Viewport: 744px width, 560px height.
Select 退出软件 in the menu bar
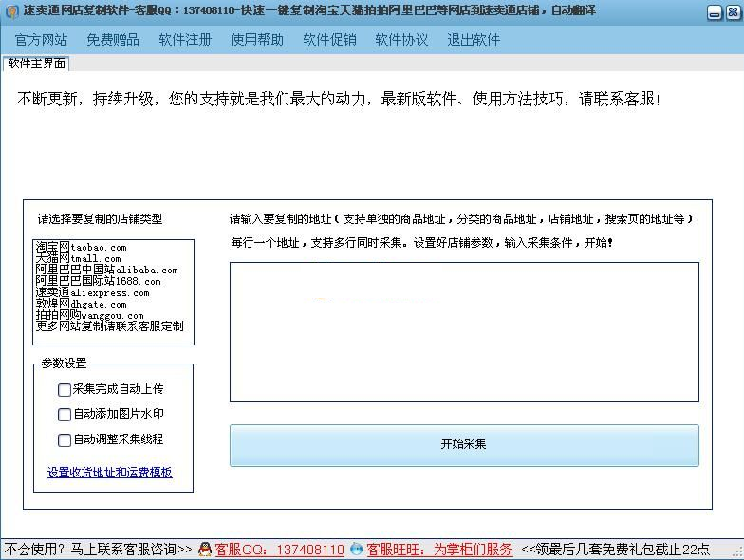tap(474, 40)
